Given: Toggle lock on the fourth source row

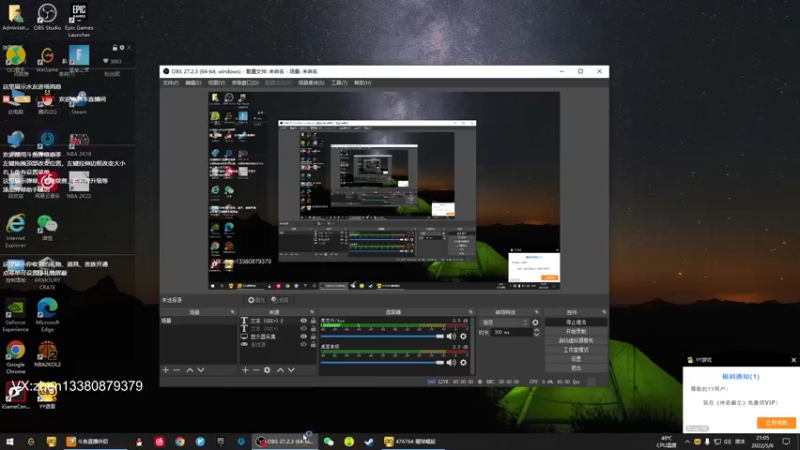Looking at the screenshot, I should coord(313,344).
